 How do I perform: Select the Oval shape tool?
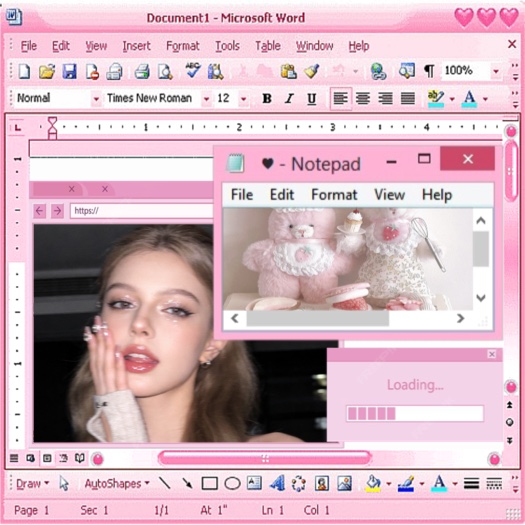click(x=232, y=483)
